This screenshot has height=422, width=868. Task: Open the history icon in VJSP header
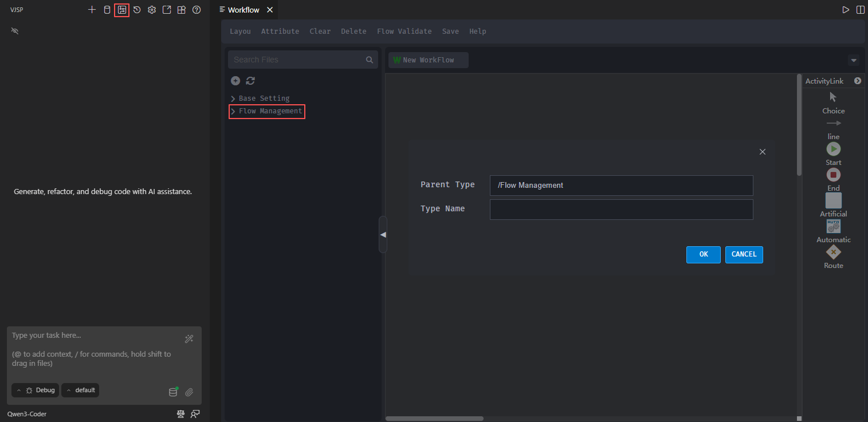pyautogui.click(x=137, y=10)
